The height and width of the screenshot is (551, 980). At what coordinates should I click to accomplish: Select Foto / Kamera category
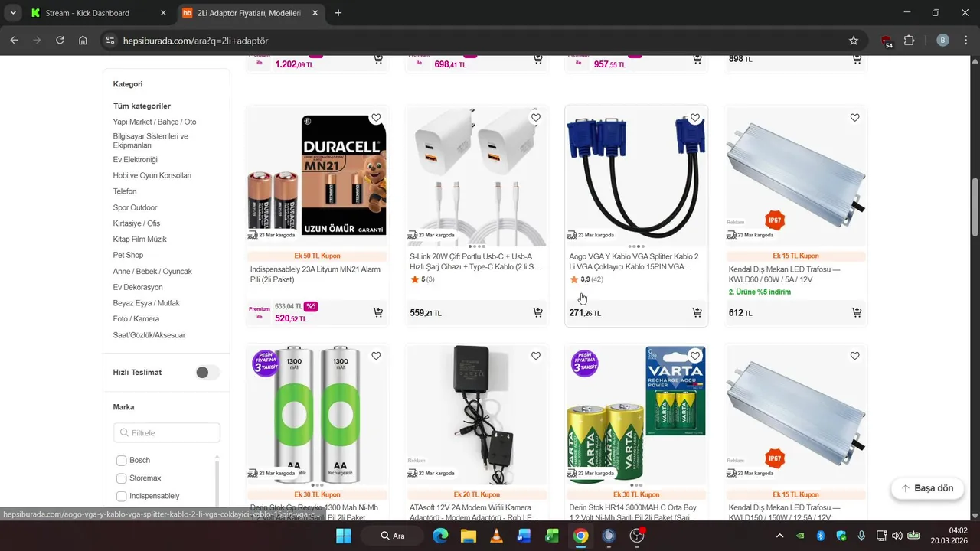136,319
